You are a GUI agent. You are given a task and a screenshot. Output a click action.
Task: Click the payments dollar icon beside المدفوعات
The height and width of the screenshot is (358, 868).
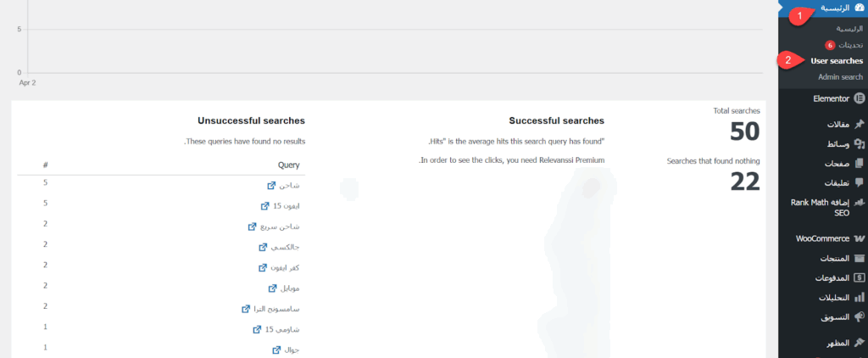coord(860,278)
